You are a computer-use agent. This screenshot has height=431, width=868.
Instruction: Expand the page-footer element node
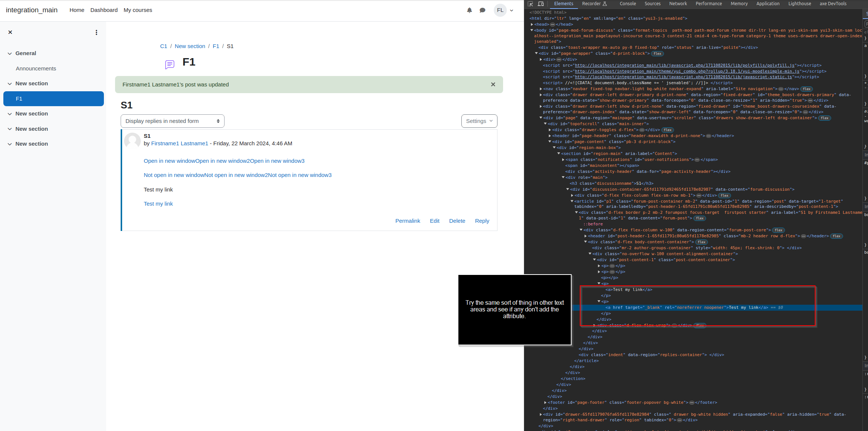545,403
